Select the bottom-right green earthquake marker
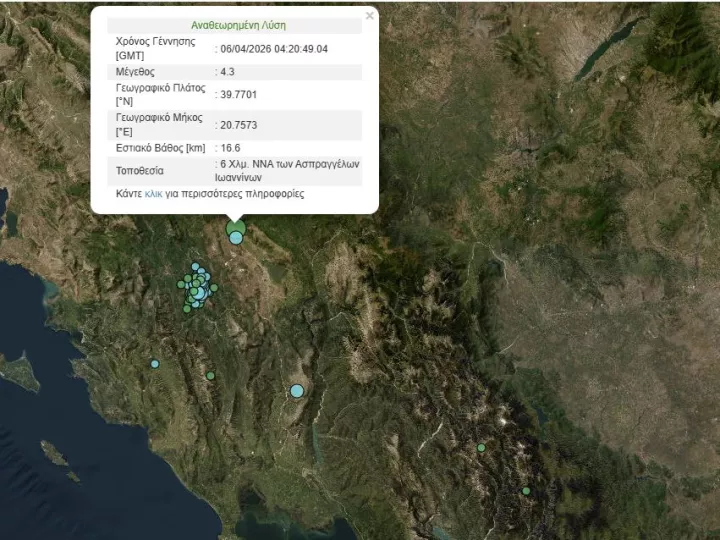The image size is (720, 540). point(526,491)
